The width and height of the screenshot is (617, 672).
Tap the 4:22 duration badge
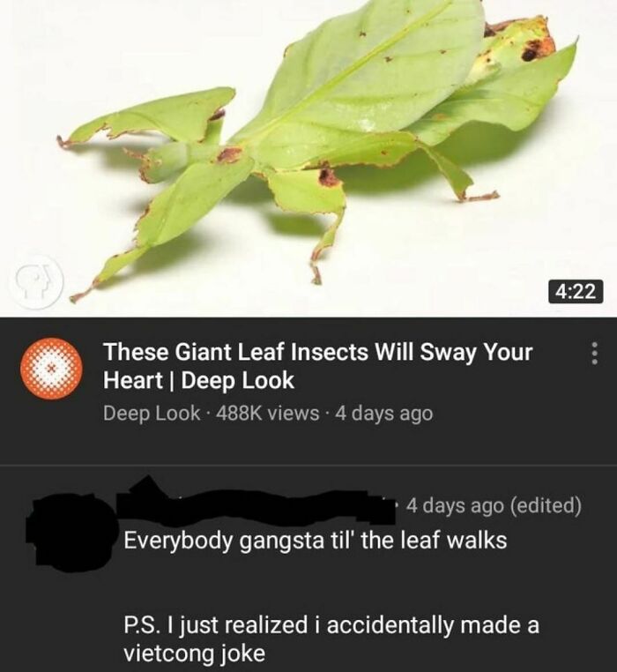coord(576,291)
